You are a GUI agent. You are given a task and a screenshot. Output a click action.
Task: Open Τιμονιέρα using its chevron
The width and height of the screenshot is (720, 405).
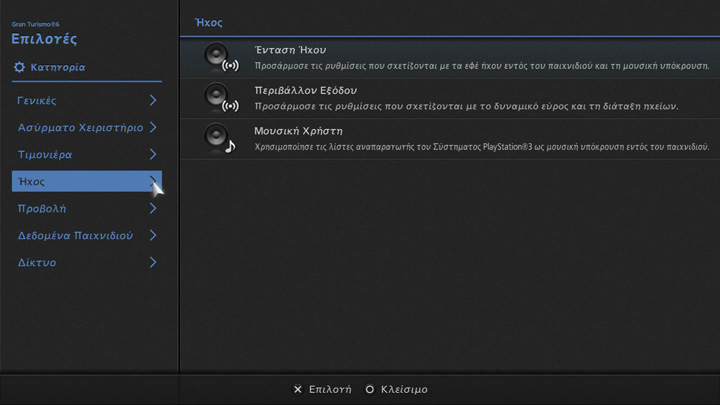pyautogui.click(x=153, y=155)
